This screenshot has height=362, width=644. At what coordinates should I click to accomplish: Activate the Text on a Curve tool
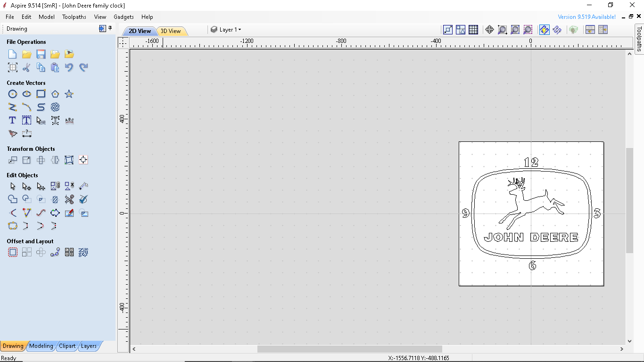click(69, 120)
